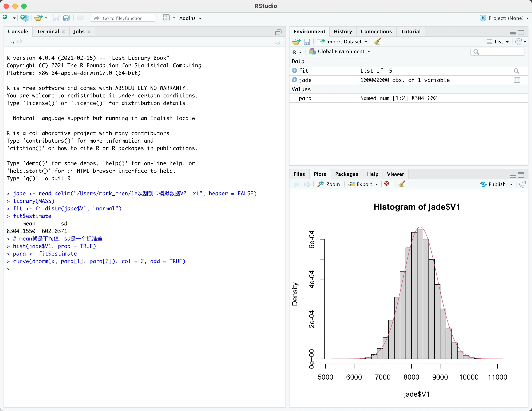Select the para value row
Screen dimensions: 532x411
(409, 98)
